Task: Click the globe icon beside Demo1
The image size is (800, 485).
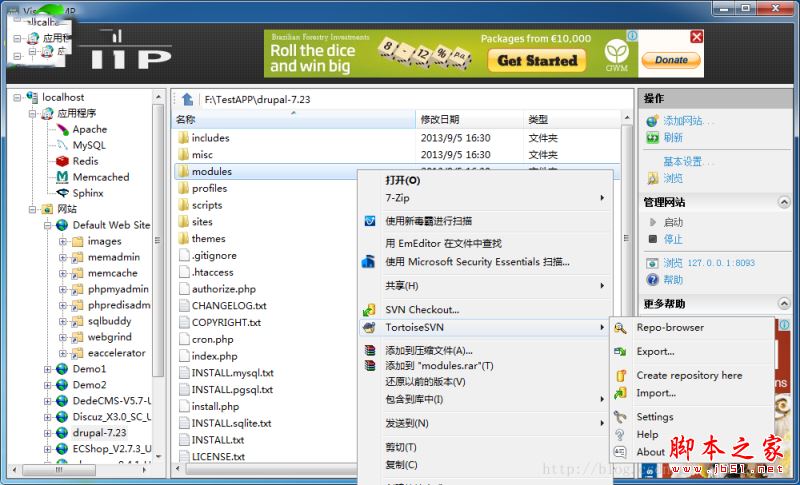Action: [x=62, y=369]
